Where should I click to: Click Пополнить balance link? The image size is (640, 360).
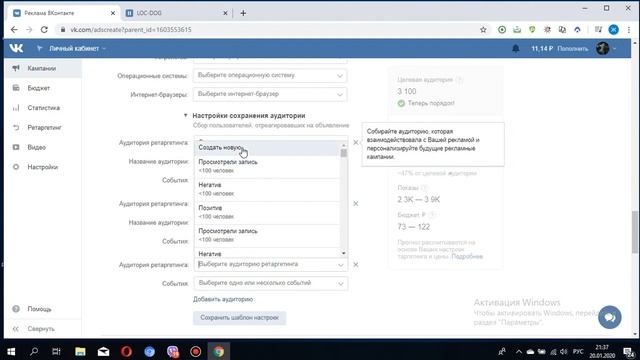click(573, 49)
